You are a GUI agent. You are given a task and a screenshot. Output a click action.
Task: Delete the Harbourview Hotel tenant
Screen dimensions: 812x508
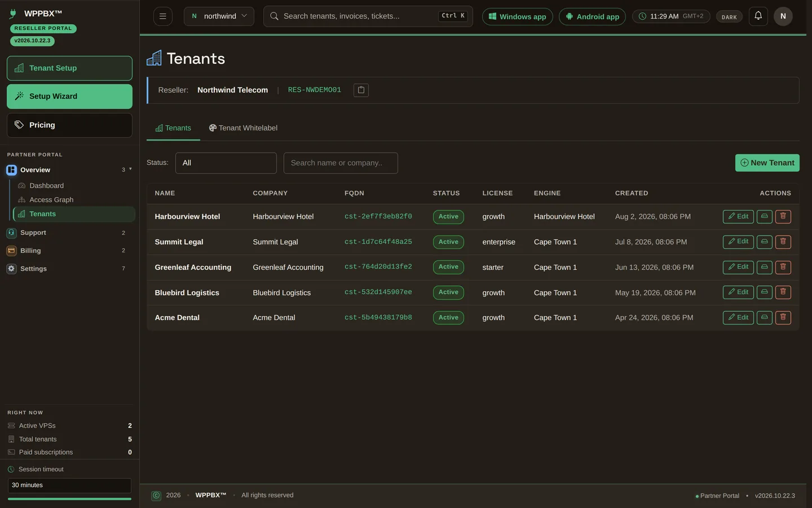[783, 217]
